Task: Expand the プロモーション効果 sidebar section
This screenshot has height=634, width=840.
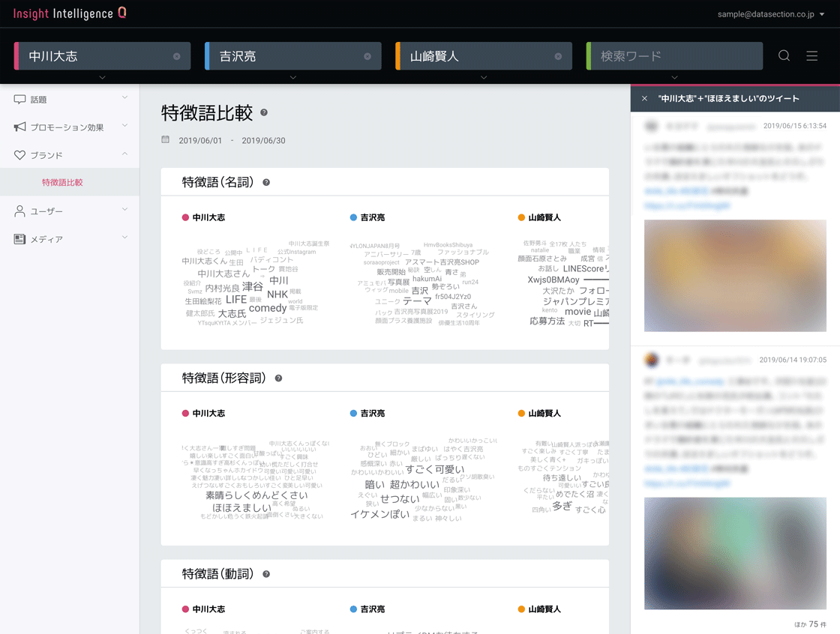Action: coord(124,125)
